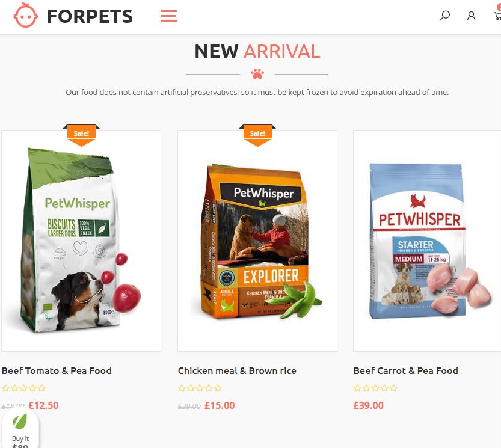Screen dimensions: 501x448
Task: Open the PetWhisper Starter product image
Action: point(427,241)
